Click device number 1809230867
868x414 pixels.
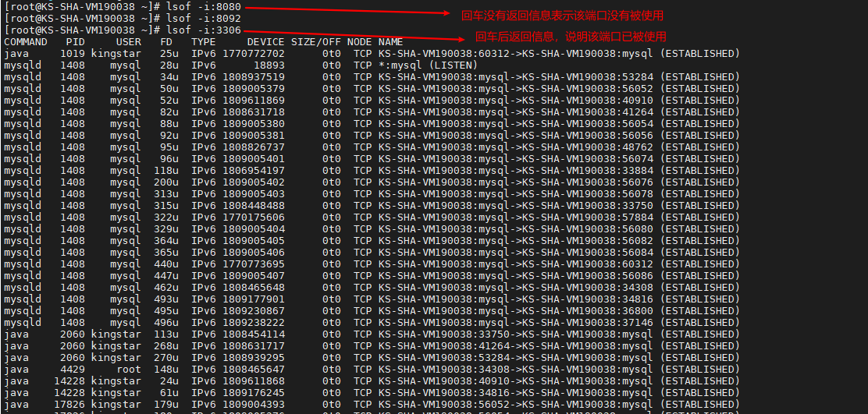pos(254,310)
